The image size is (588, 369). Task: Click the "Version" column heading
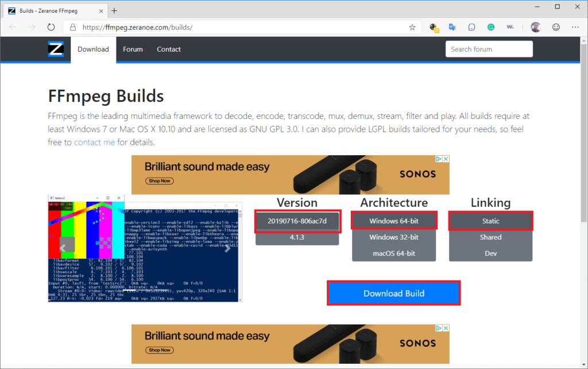pyautogui.click(x=297, y=203)
